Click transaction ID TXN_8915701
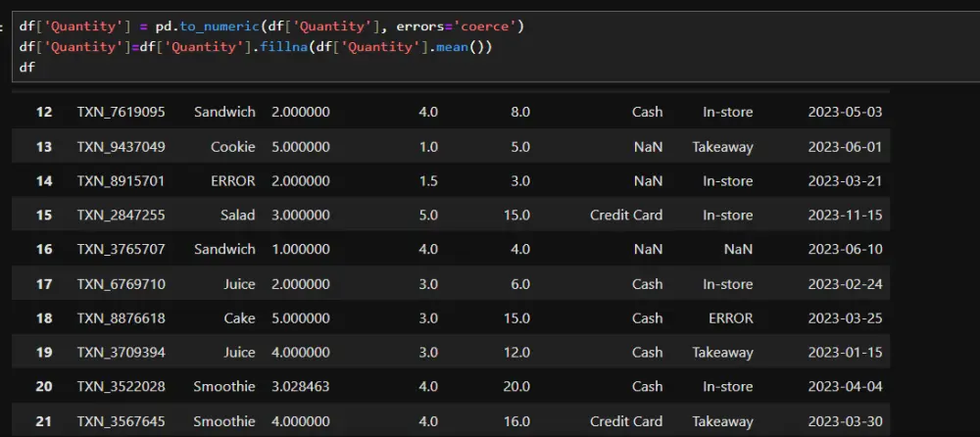Viewport: 980px width, 437px height. [122, 180]
